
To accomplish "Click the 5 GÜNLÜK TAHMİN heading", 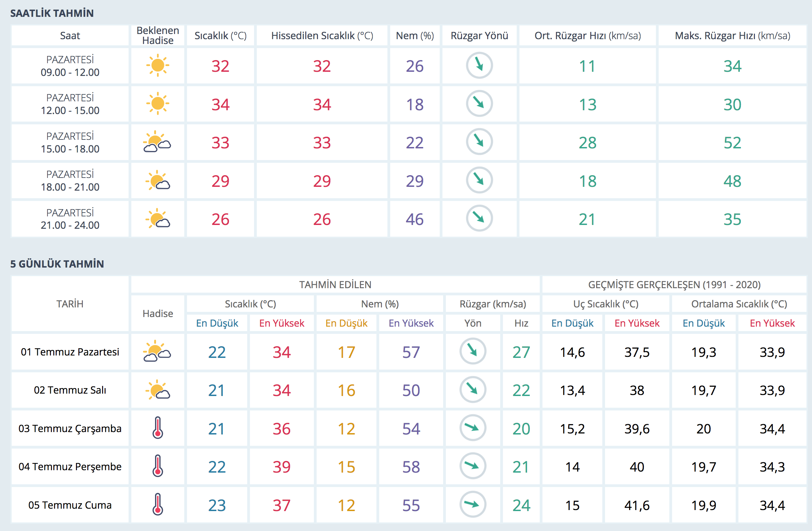I will 57,264.
